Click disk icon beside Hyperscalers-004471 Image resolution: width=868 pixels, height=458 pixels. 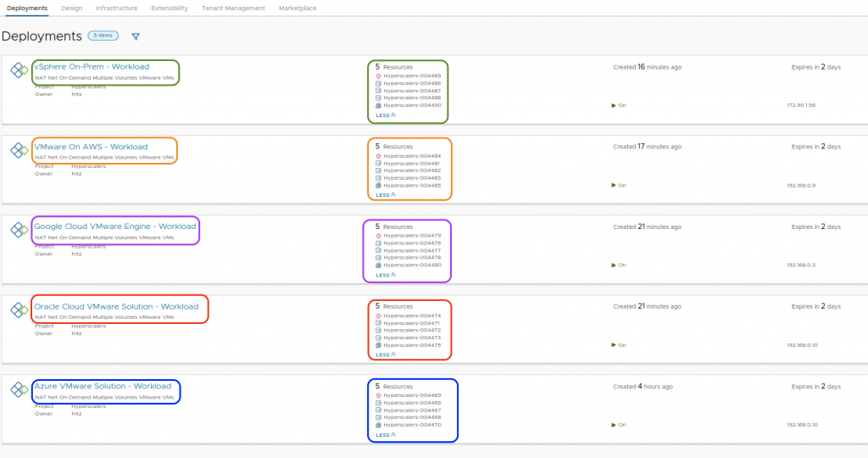tap(379, 323)
